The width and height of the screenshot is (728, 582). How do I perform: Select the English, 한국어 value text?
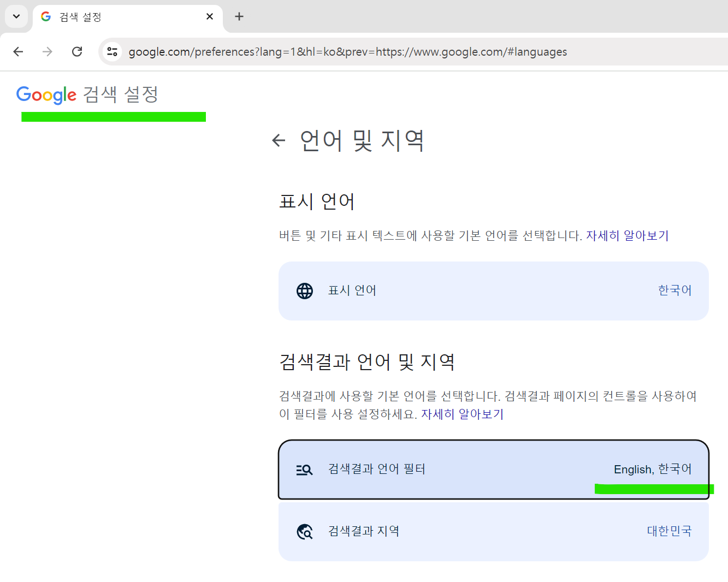point(653,469)
